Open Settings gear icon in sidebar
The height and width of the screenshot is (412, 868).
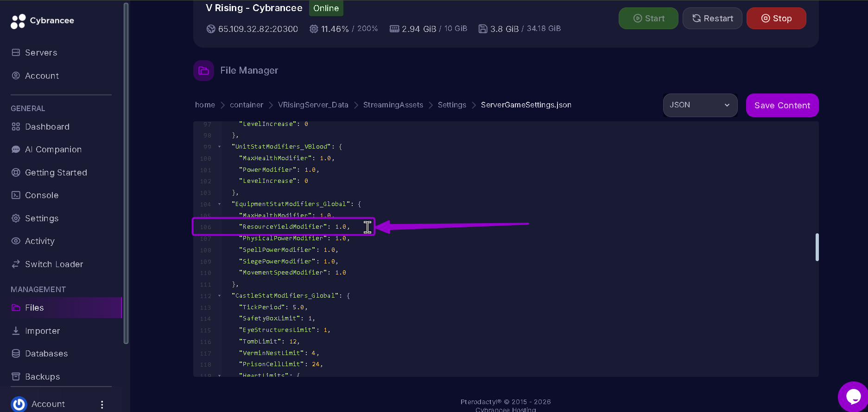tap(16, 218)
